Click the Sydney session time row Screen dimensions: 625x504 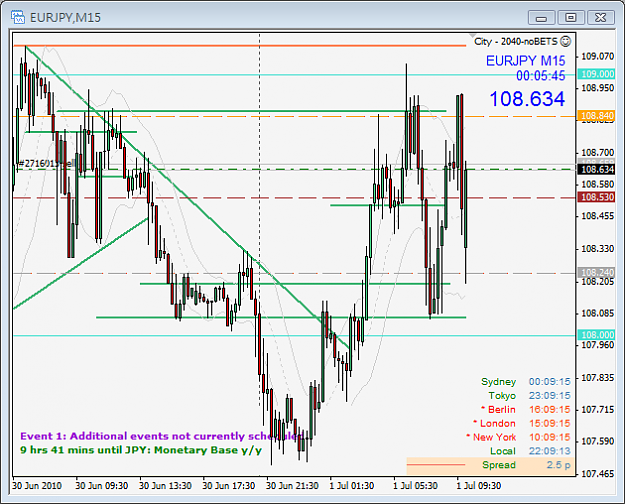tap(526, 382)
